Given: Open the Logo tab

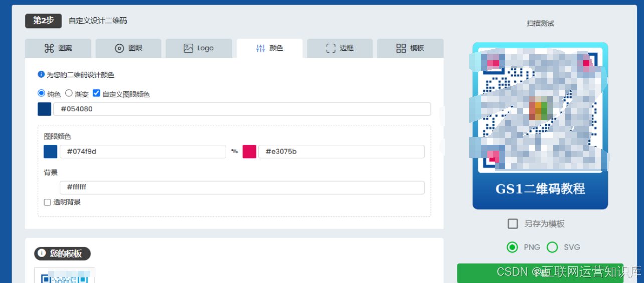Looking at the screenshot, I should (199, 48).
